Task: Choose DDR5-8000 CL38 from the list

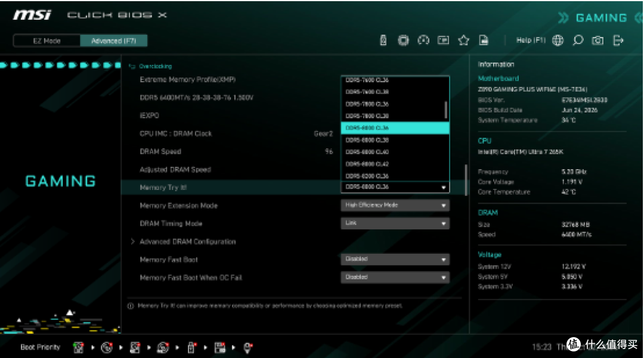Action: [x=395, y=140]
